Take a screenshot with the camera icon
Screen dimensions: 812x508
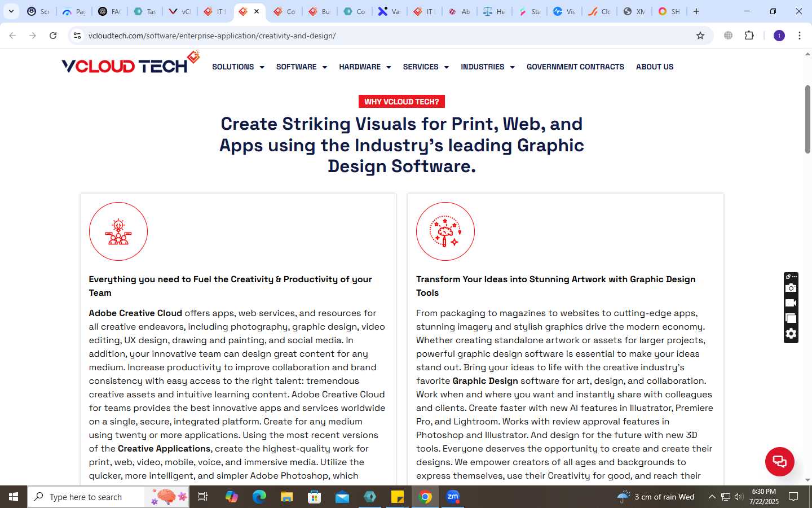point(791,288)
